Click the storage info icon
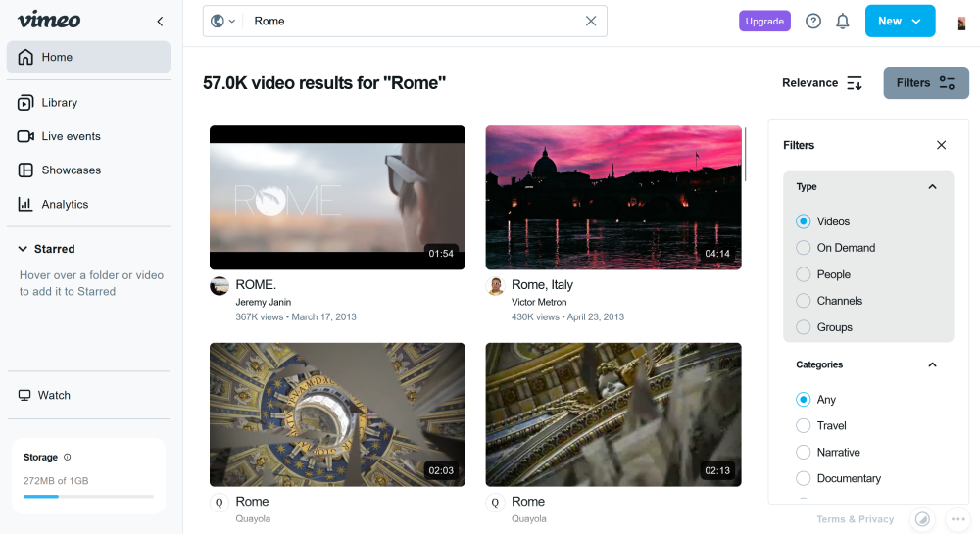The width and height of the screenshot is (980, 534). pyautogui.click(x=68, y=457)
